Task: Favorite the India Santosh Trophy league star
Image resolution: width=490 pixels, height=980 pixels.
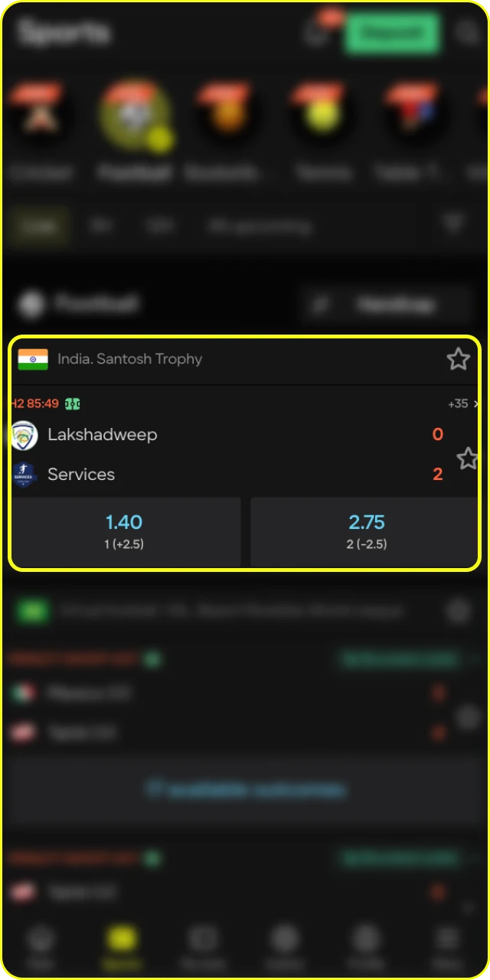Action: tap(458, 358)
